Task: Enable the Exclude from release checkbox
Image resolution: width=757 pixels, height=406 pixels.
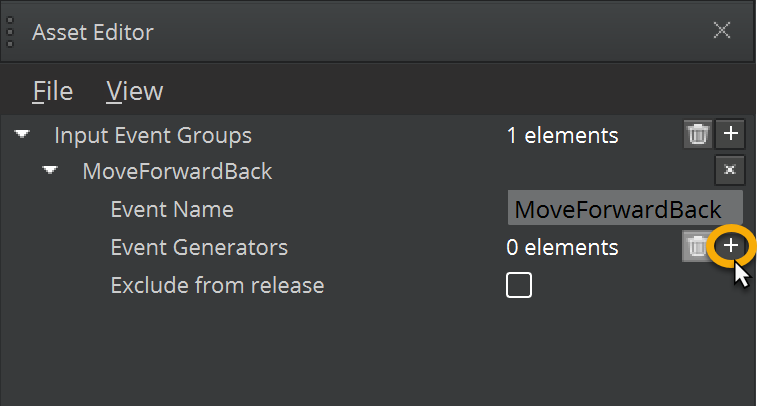Action: 519,286
